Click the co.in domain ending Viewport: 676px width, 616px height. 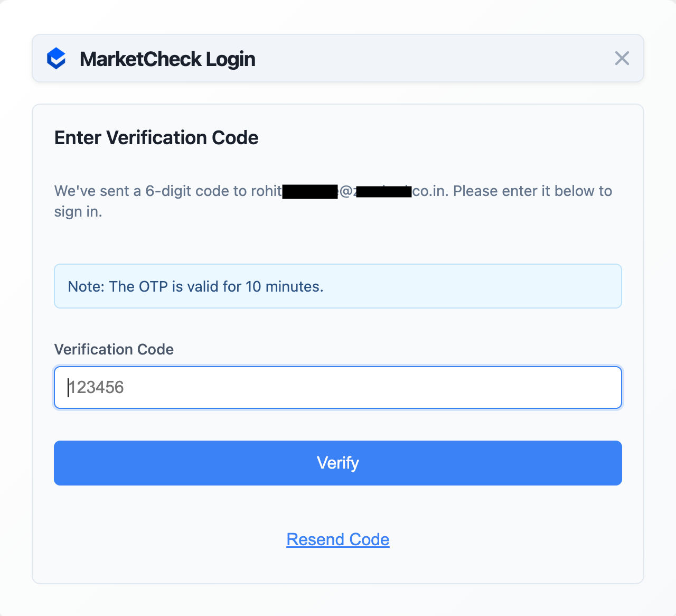point(430,191)
